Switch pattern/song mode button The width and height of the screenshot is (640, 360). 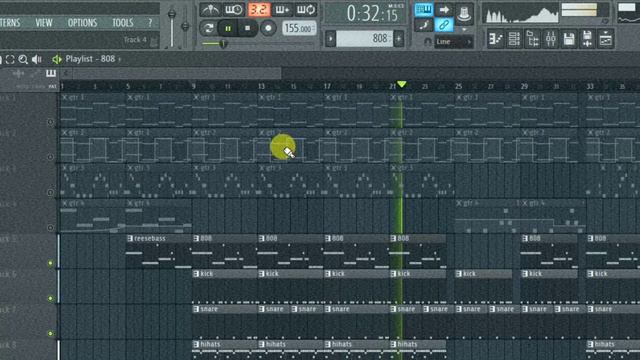click(x=209, y=28)
